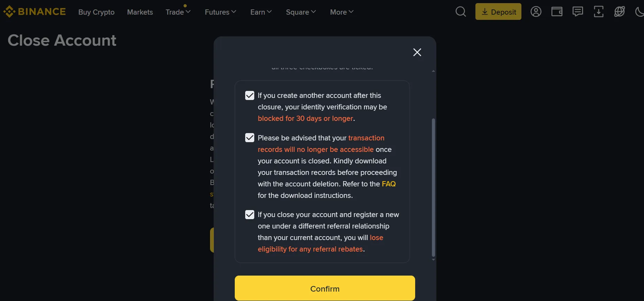Open the wallet overview icon
Viewport: 644px width, 301px height.
coord(557,11)
